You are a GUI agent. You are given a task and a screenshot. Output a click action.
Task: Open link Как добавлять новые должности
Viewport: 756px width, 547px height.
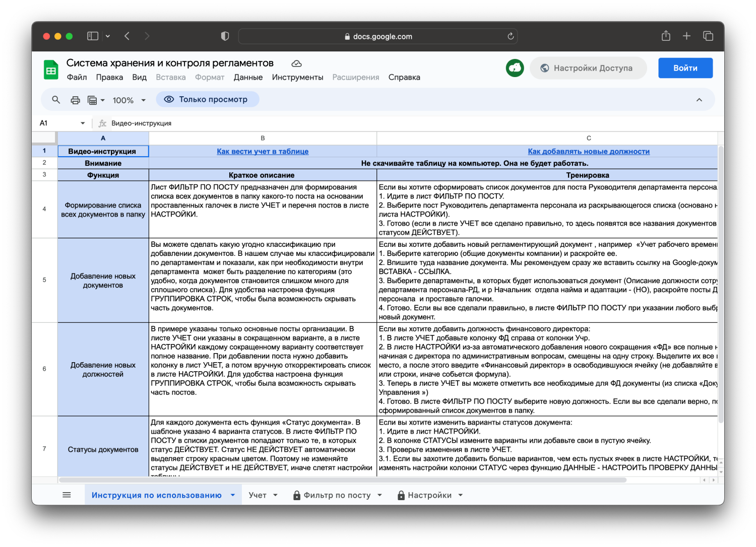tap(589, 152)
